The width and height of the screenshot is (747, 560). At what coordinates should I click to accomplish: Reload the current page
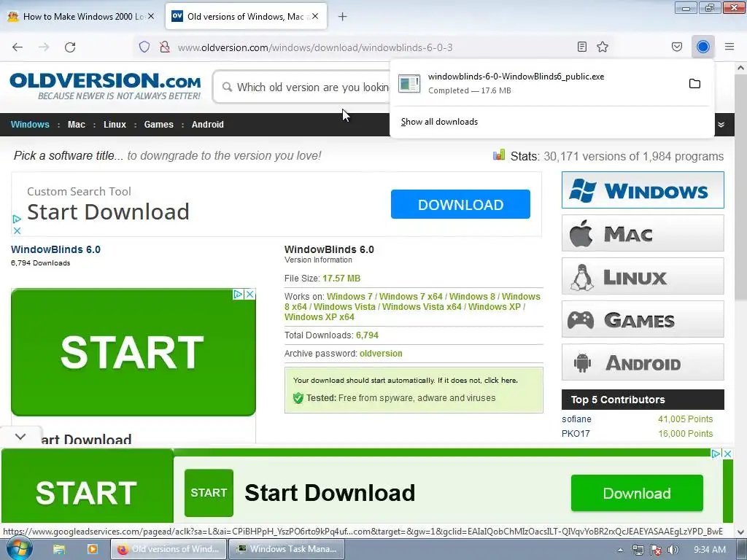pyautogui.click(x=70, y=47)
